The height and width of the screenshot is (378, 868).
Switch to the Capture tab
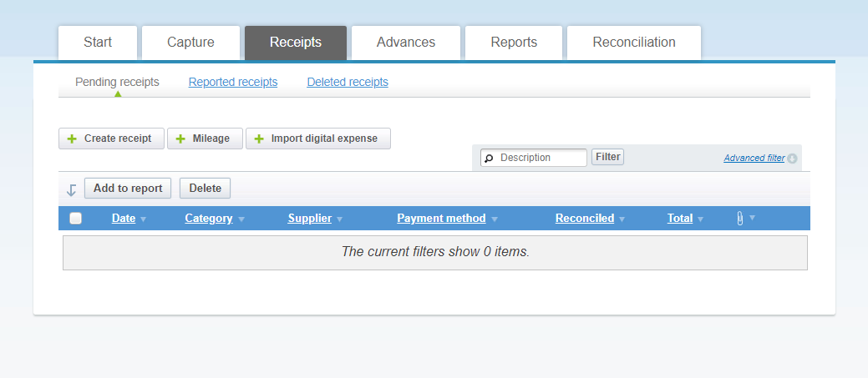[190, 43]
